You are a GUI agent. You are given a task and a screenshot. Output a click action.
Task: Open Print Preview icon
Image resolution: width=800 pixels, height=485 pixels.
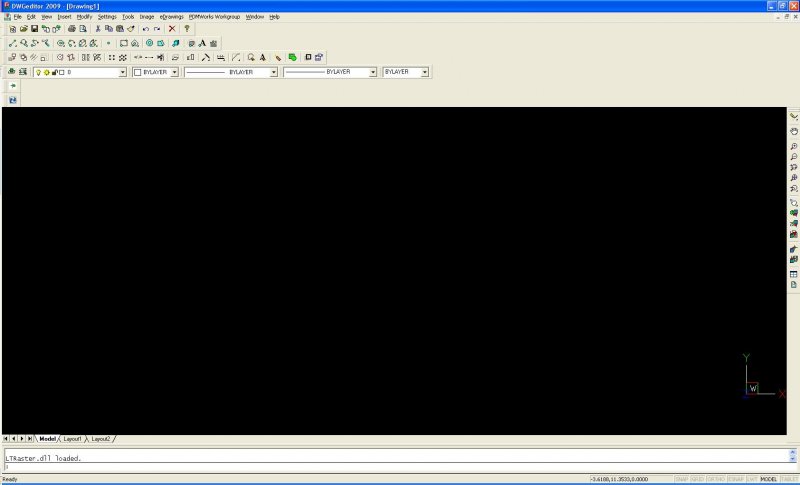83,29
